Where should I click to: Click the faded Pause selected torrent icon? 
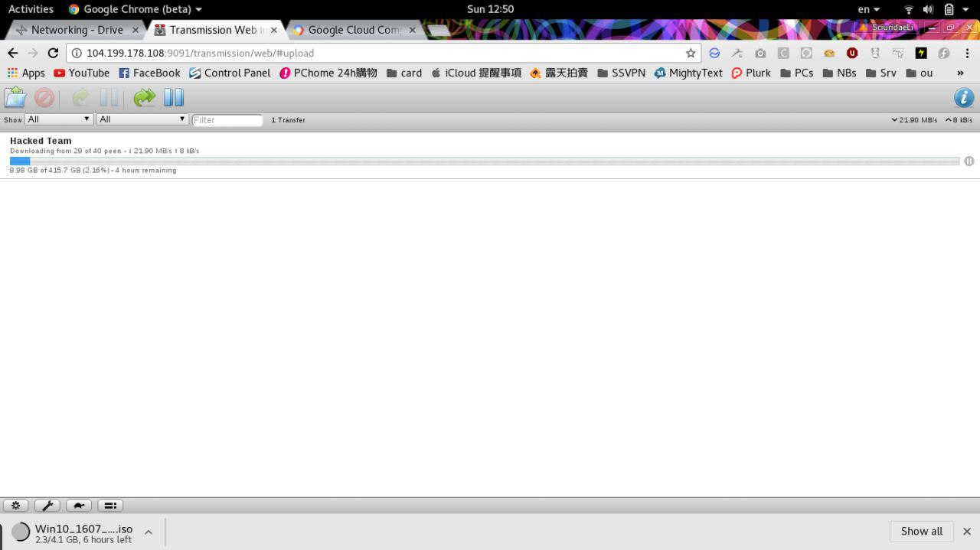coord(109,97)
